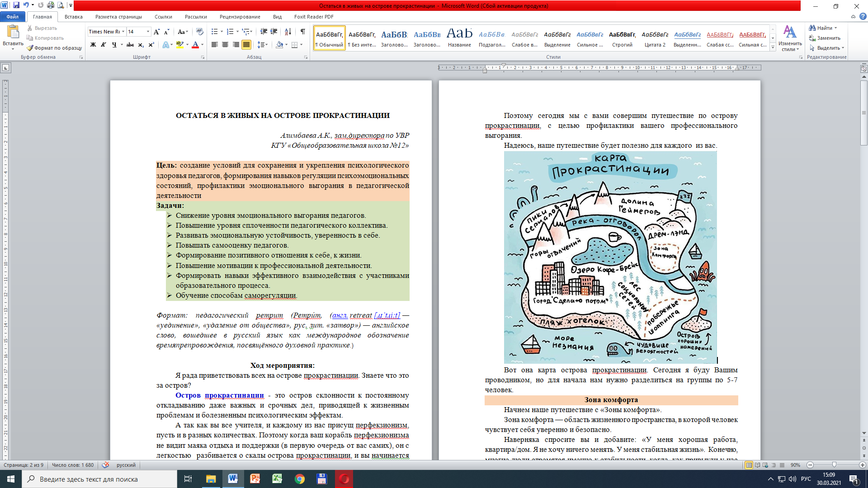Switch to the Рецензирование tab
Image resolution: width=868 pixels, height=488 pixels.
tap(240, 17)
